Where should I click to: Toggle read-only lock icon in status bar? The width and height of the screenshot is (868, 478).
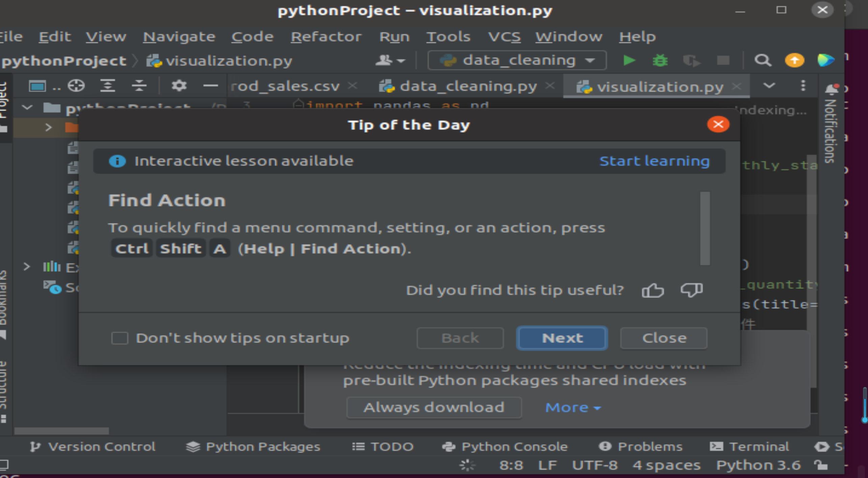click(820, 465)
